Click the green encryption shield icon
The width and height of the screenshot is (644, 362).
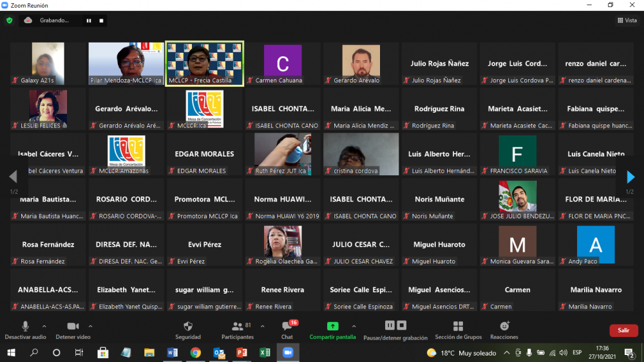(x=9, y=20)
